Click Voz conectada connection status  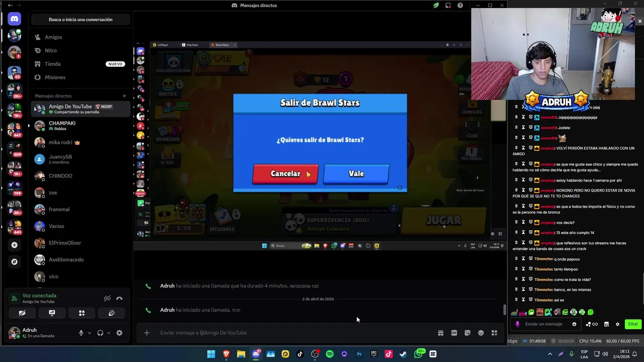coord(39,296)
